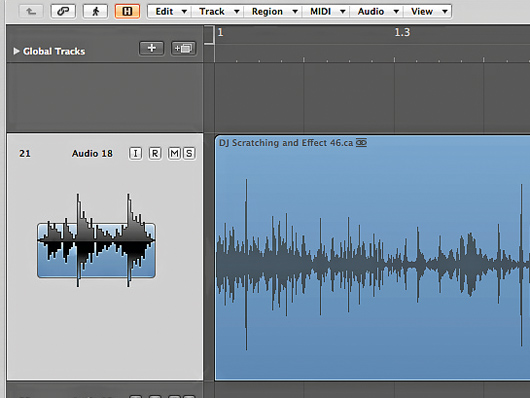Select track number 21
The image size is (530, 398).
pyautogui.click(x=25, y=154)
